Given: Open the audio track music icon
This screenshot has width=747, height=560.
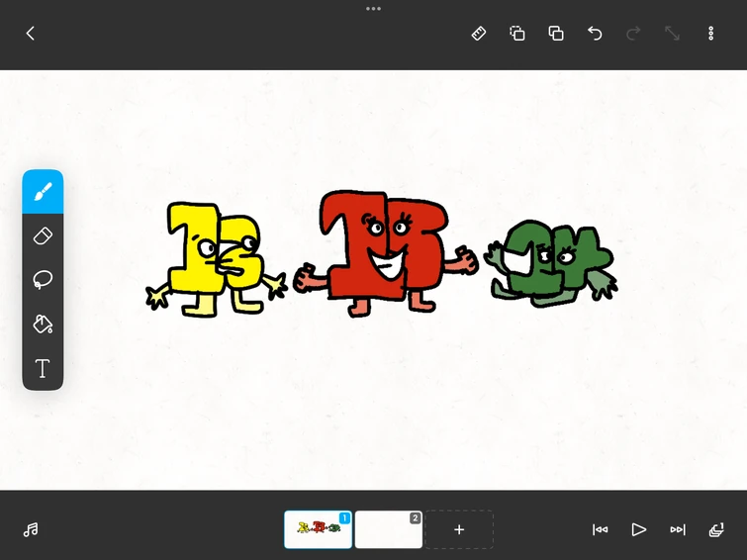Looking at the screenshot, I should [x=31, y=529].
